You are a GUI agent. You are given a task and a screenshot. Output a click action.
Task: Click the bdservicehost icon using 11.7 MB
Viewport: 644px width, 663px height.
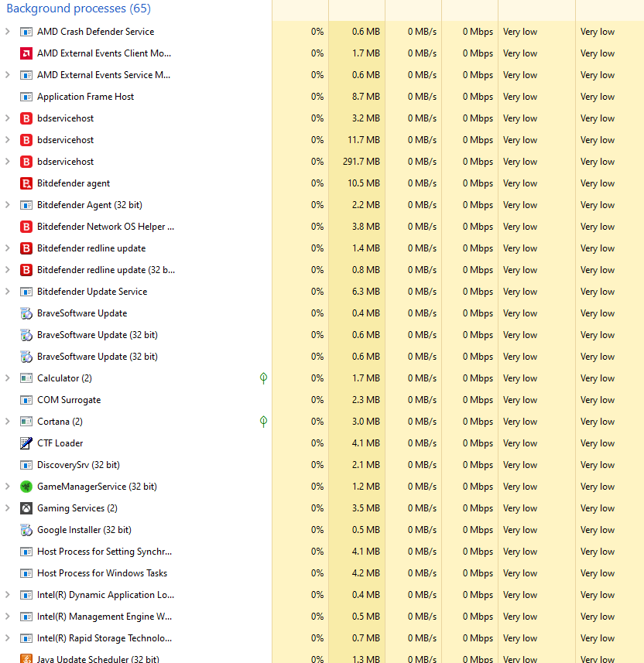pyautogui.click(x=26, y=140)
